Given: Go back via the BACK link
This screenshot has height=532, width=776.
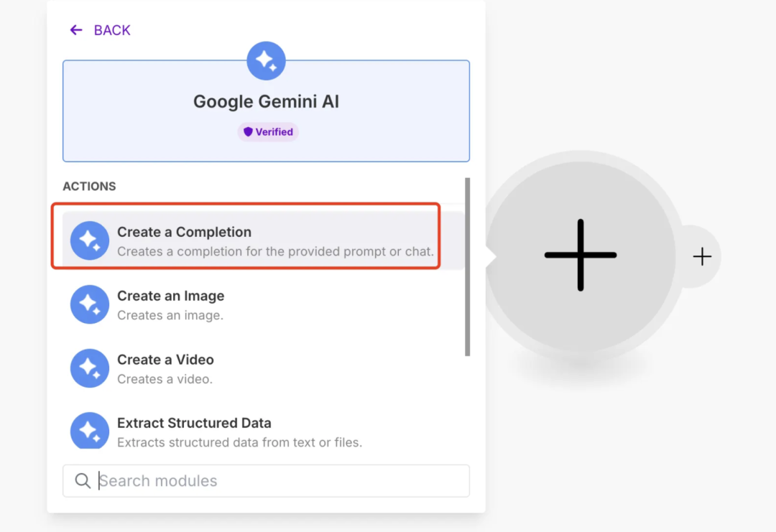Looking at the screenshot, I should 112,30.
